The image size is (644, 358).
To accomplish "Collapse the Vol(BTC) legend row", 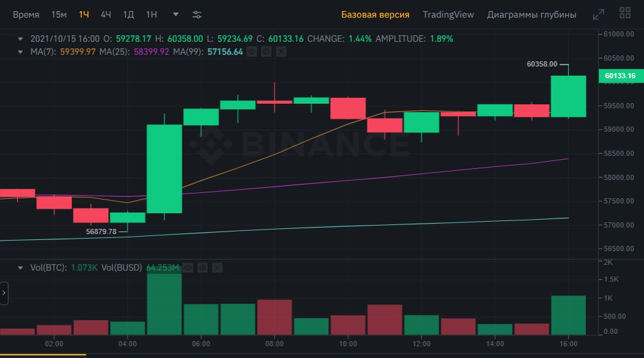I will [20, 268].
